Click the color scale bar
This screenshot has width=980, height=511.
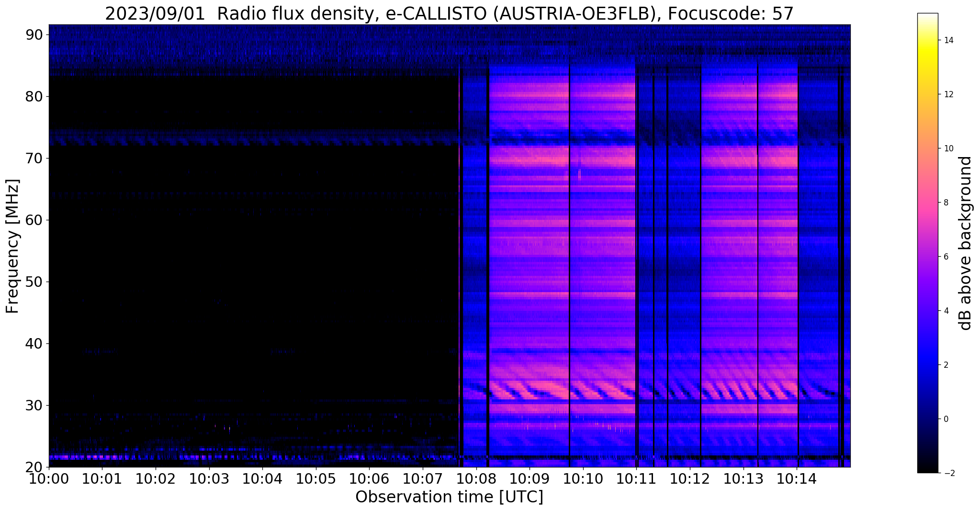pyautogui.click(x=927, y=243)
